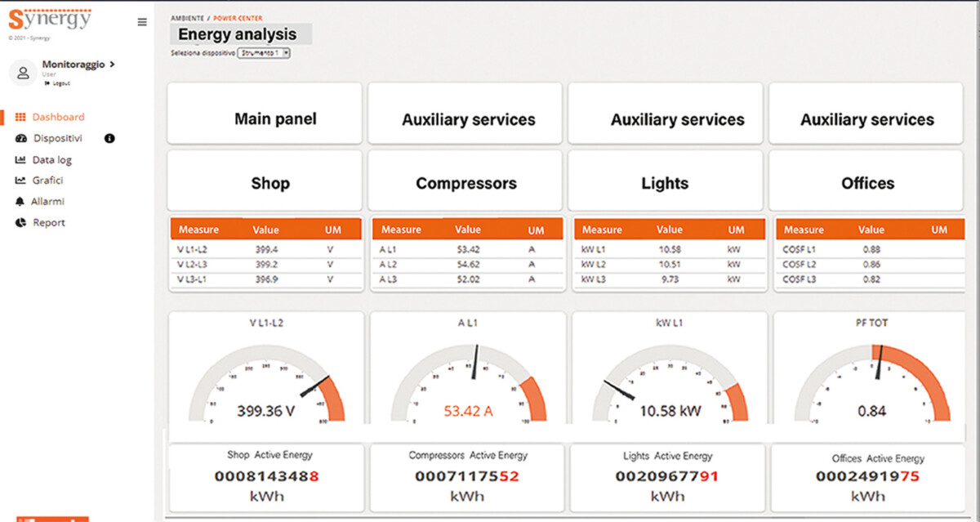Toggle the hamburger sidebar menu icon

point(142,22)
